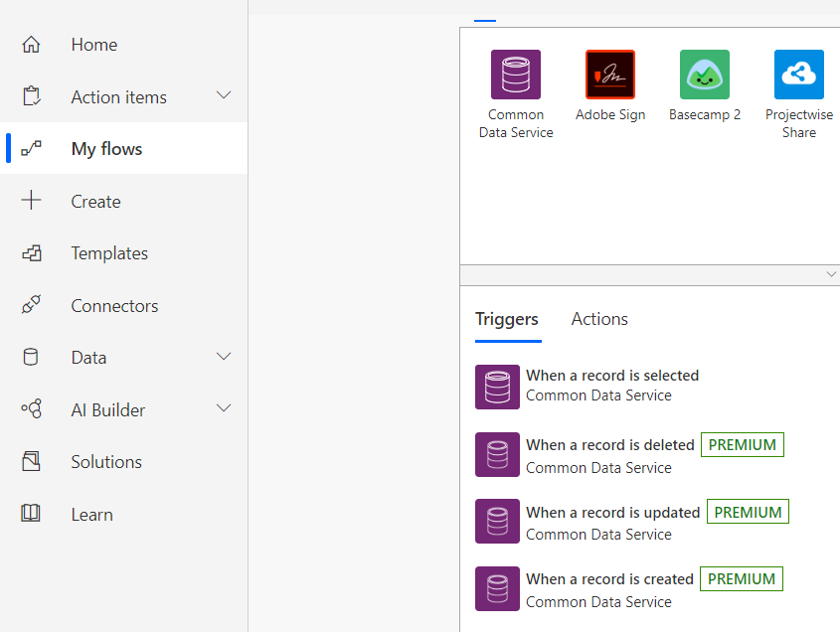
Task: Click the AI Builder label
Action: [x=108, y=409]
